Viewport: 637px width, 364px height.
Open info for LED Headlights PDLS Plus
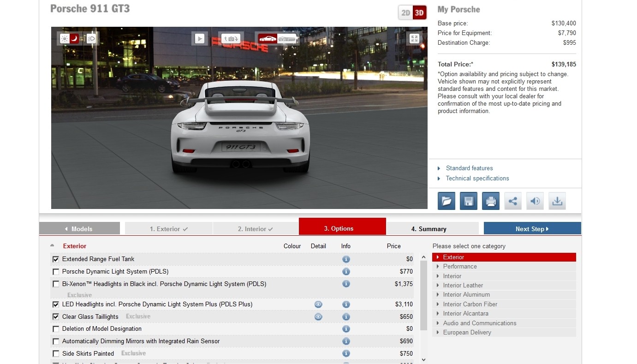(x=346, y=304)
